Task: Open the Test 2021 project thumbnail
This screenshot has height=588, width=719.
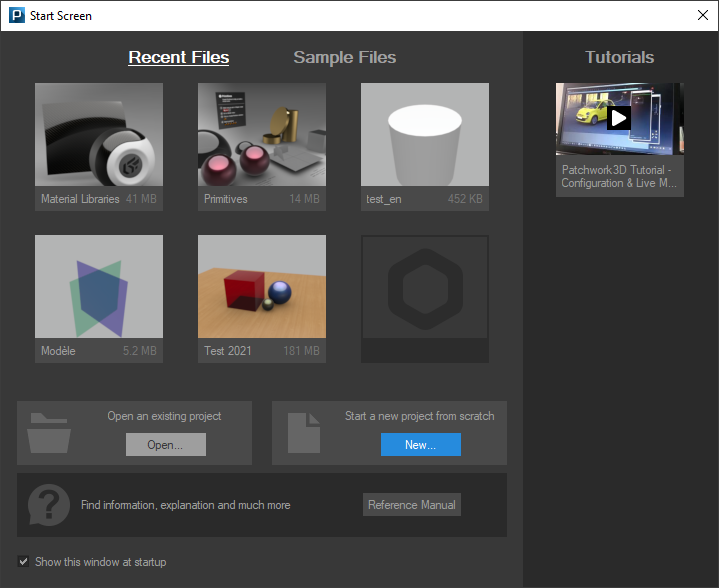Action: click(x=262, y=288)
